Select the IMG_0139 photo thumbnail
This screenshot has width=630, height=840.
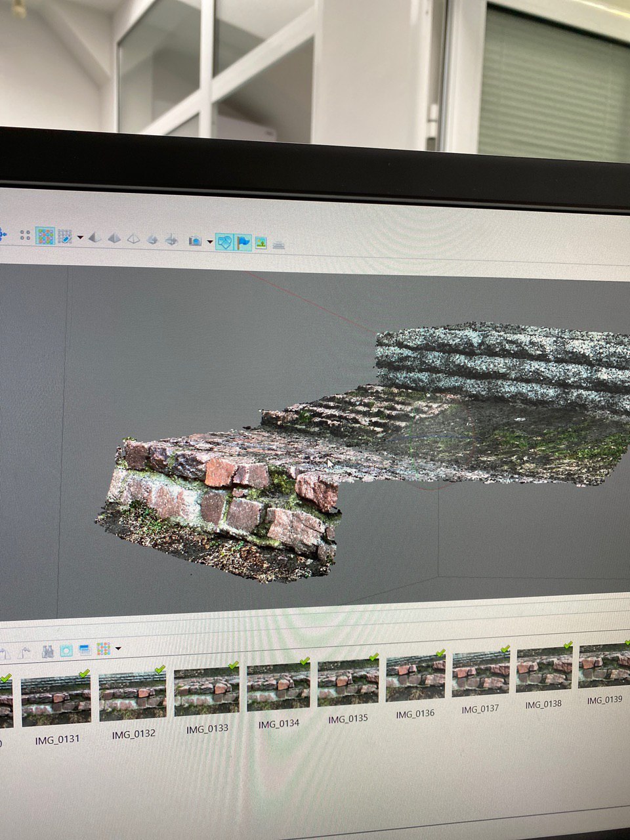pyautogui.click(x=604, y=666)
